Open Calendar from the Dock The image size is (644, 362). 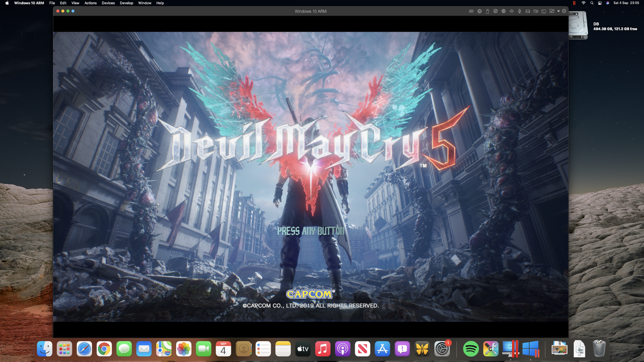(x=223, y=349)
